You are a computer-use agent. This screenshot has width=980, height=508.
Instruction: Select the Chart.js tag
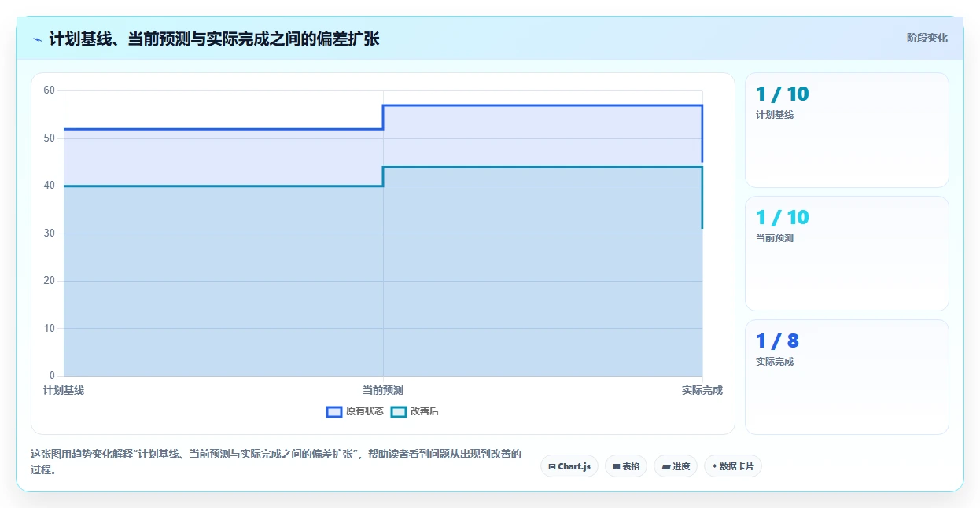[x=569, y=466]
